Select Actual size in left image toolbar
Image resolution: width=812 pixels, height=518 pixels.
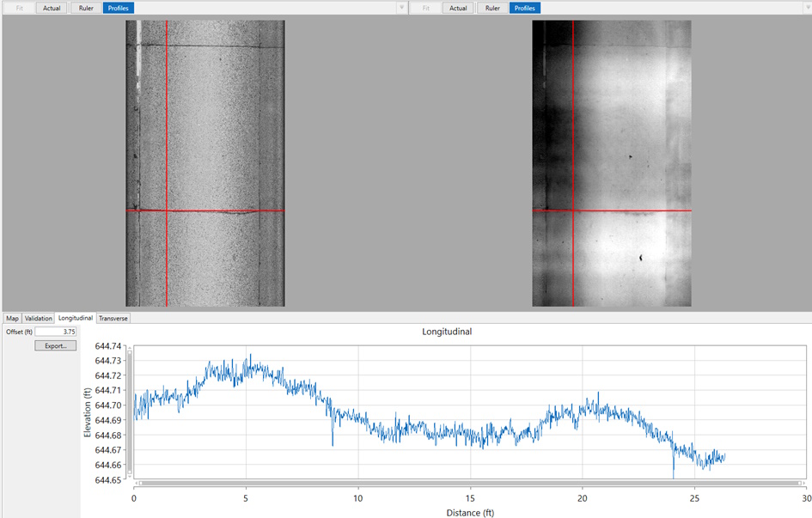tap(52, 8)
